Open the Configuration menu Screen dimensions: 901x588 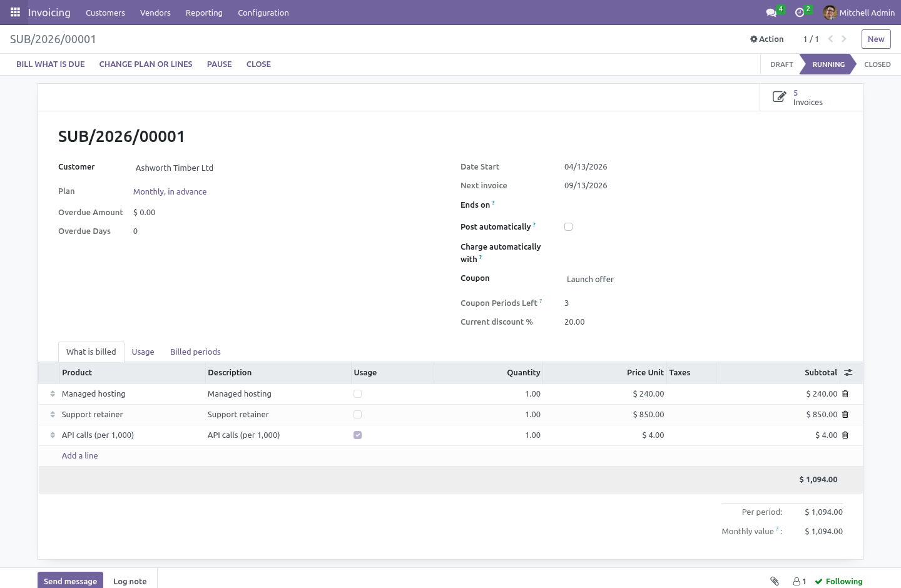263,13
